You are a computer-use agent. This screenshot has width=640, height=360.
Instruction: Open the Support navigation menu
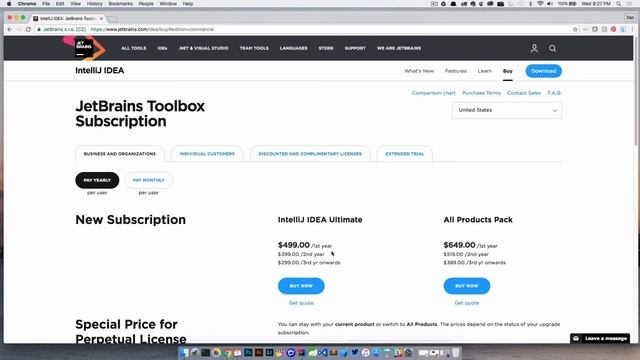point(355,48)
